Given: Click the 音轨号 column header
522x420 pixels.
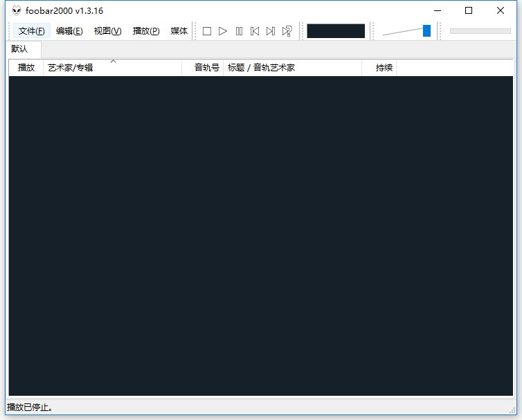Looking at the screenshot, I should click(206, 68).
